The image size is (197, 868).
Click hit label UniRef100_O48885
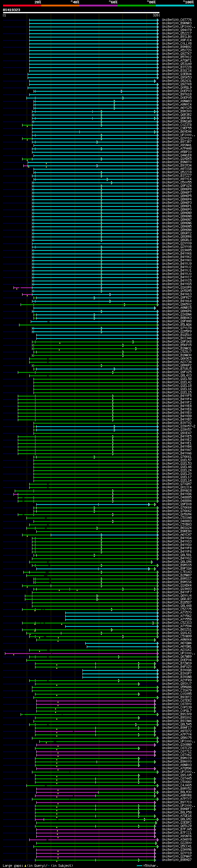(x=177, y=497)
